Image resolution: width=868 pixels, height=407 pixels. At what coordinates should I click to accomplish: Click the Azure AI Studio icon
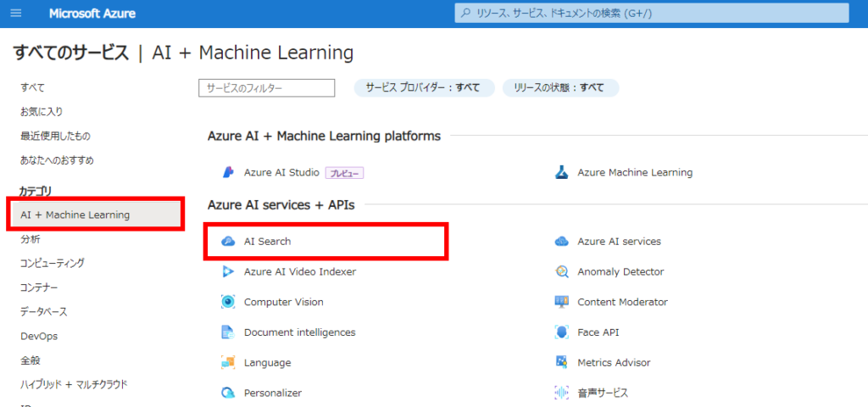tap(228, 173)
